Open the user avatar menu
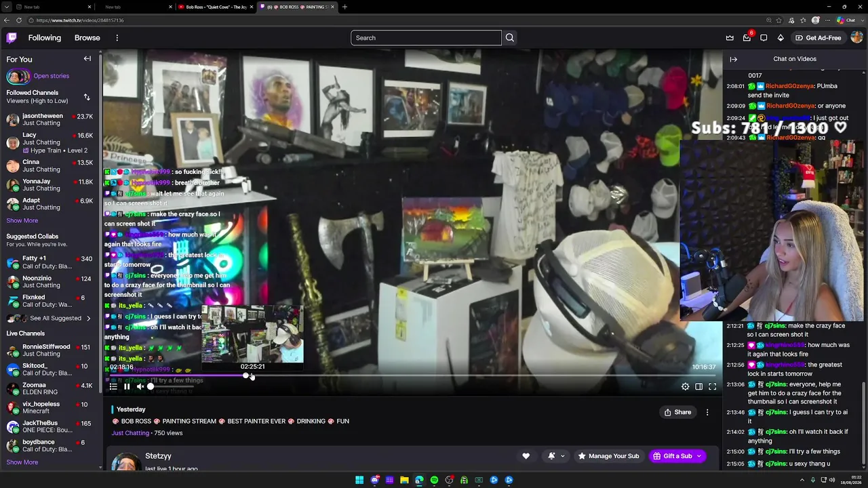Viewport: 868px width, 488px height. click(x=856, y=38)
